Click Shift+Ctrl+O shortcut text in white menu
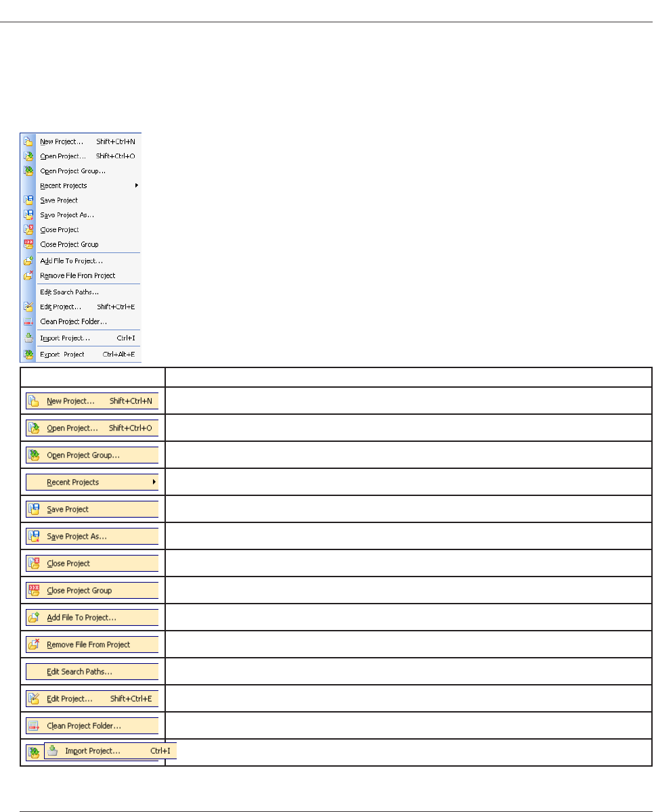Screen dimensions: 654x812 coord(116,156)
